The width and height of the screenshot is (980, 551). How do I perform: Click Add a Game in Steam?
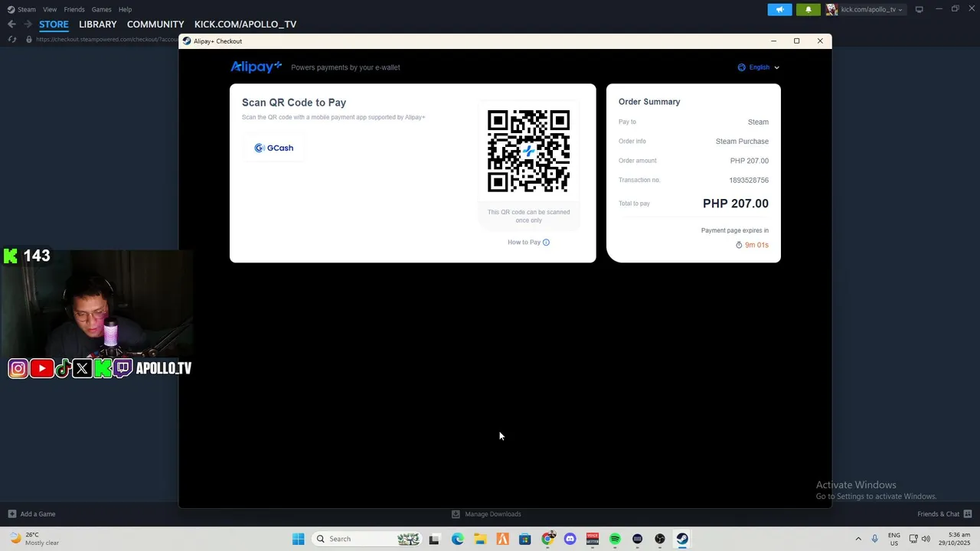coord(31,514)
